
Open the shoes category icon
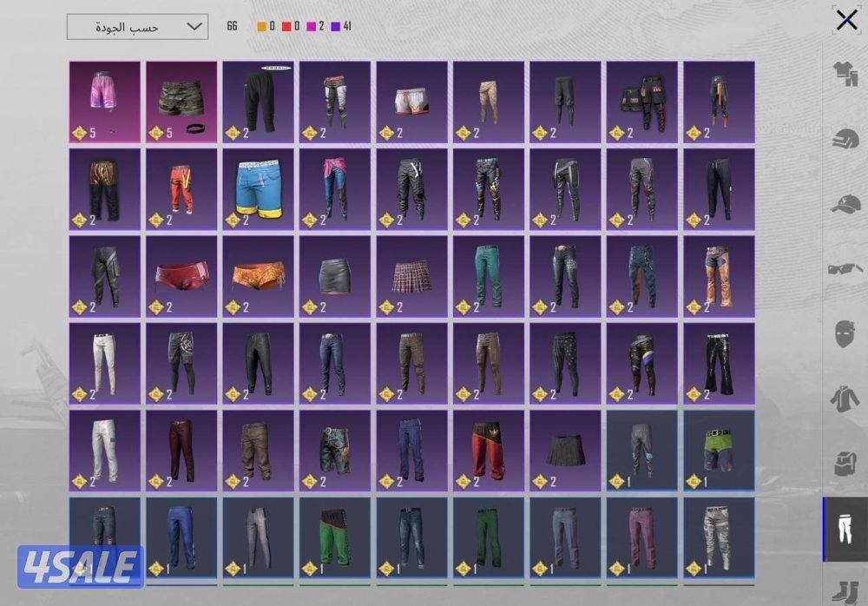(845, 589)
